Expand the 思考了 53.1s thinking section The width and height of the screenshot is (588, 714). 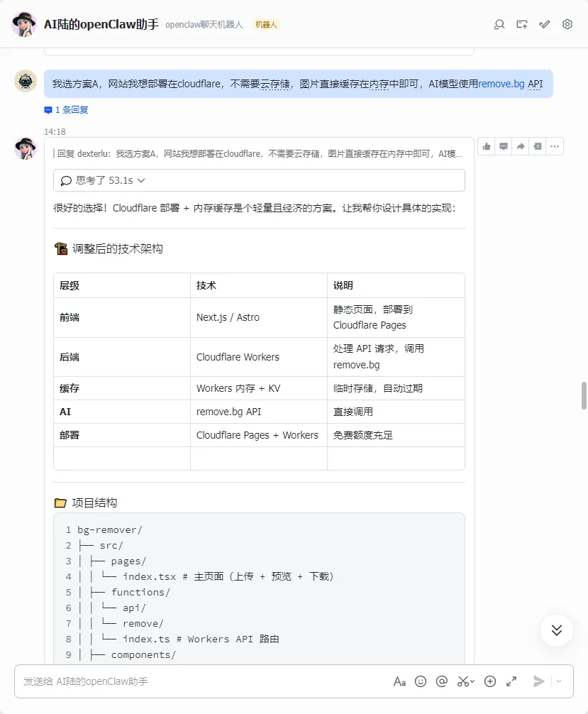[x=259, y=180]
